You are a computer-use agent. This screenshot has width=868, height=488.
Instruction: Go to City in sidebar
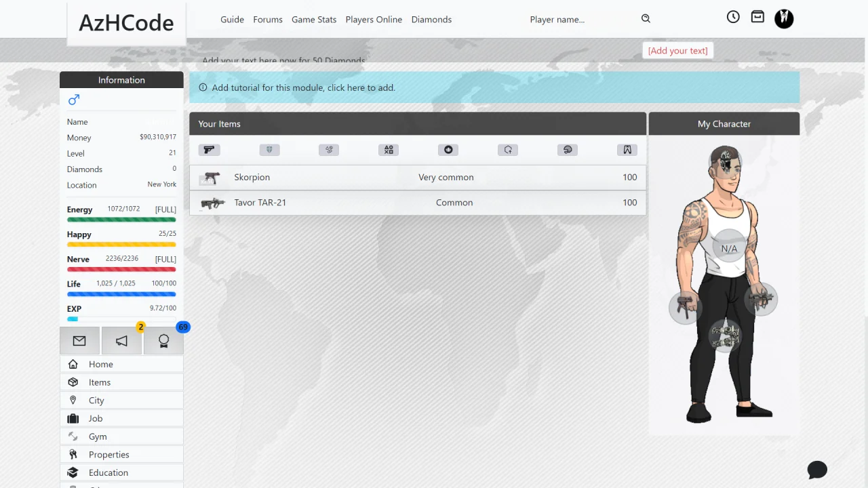(121, 401)
